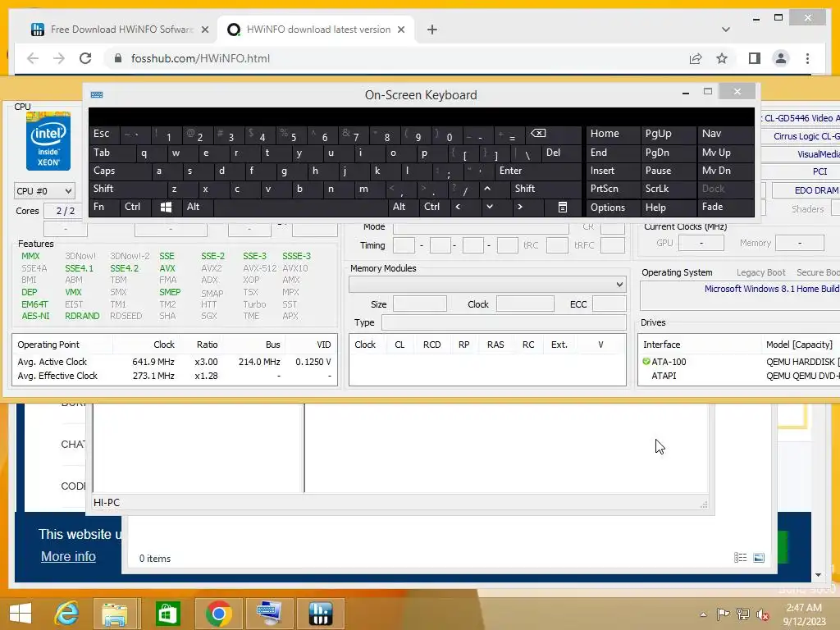
Task: Click the Avg. Effective Clock row
Action: (175, 376)
